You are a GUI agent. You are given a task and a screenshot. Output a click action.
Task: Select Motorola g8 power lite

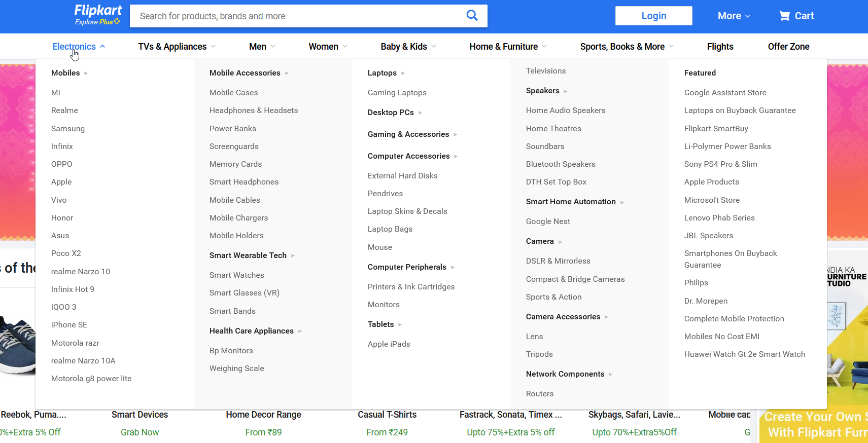click(x=91, y=379)
